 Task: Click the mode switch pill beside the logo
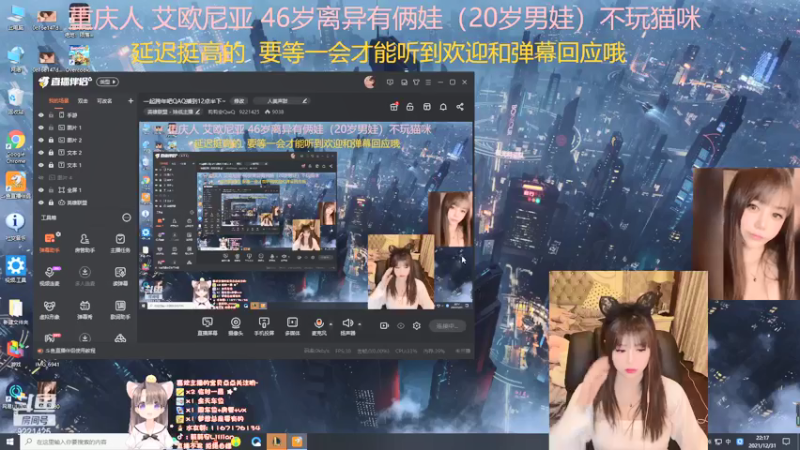coord(108,82)
